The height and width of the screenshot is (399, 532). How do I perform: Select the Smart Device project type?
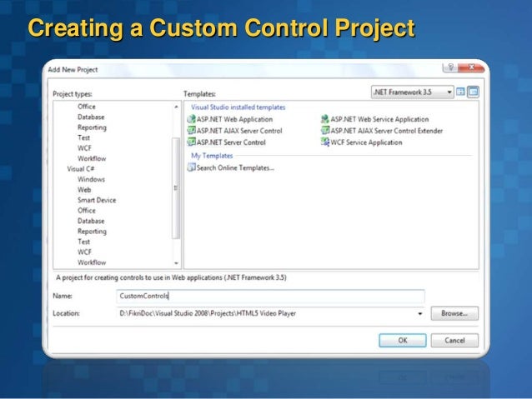[x=97, y=200]
